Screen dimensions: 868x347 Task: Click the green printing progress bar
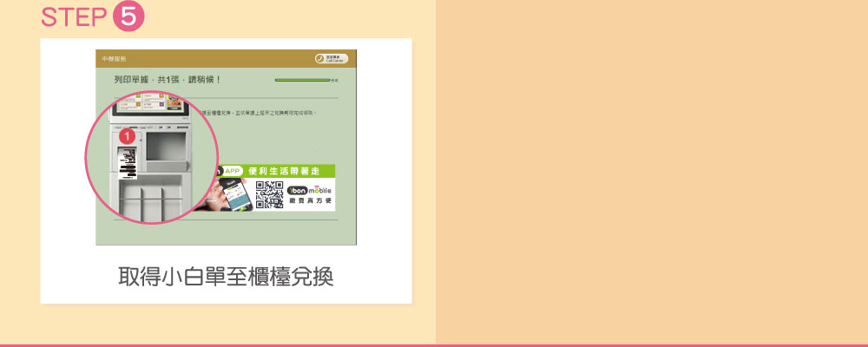pos(302,81)
